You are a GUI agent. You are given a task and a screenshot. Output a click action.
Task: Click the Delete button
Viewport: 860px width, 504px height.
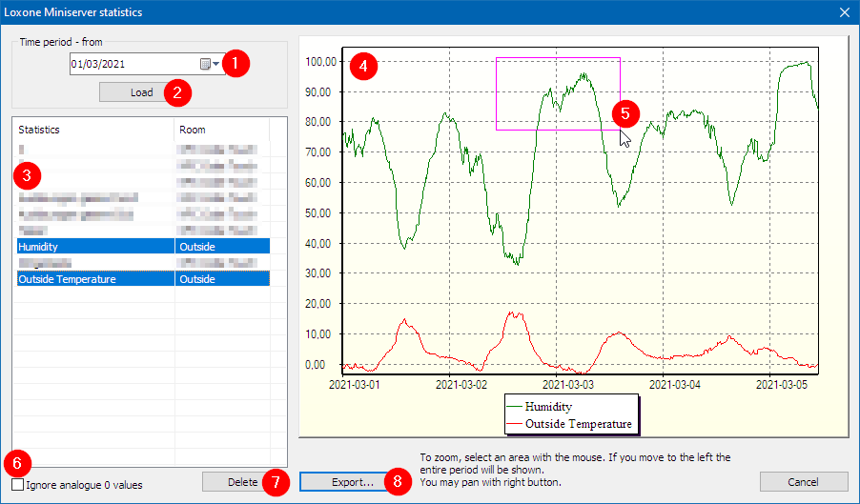click(x=242, y=482)
